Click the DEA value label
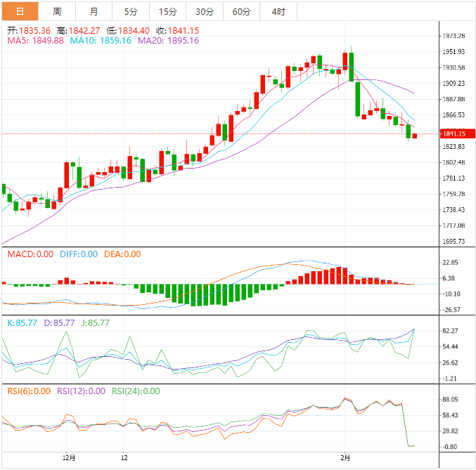Image resolution: width=476 pixels, height=470 pixels. [122, 254]
